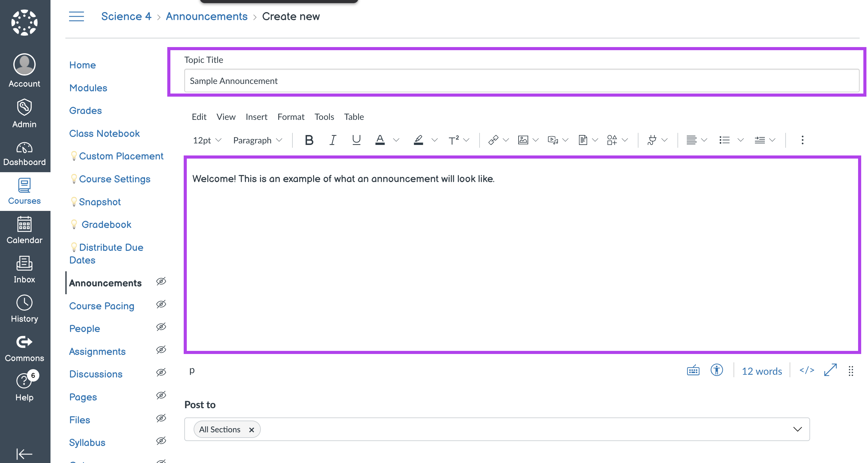Expand the Post to All Sections dropdown

(798, 429)
